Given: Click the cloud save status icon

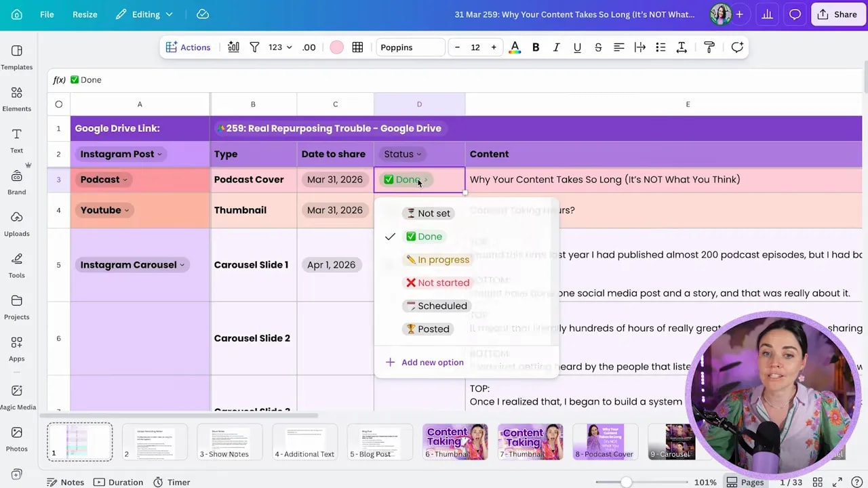Looking at the screenshot, I should click(202, 14).
